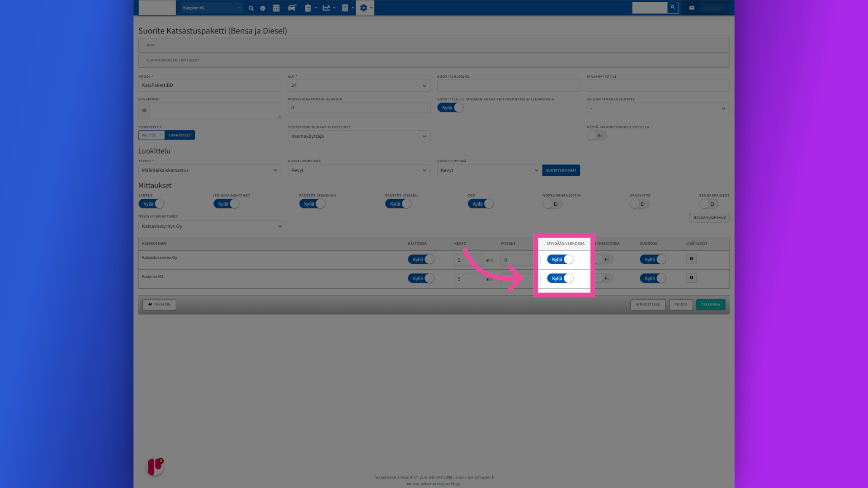Toggle Hinnastossa for Kuopion M2

pos(604,278)
